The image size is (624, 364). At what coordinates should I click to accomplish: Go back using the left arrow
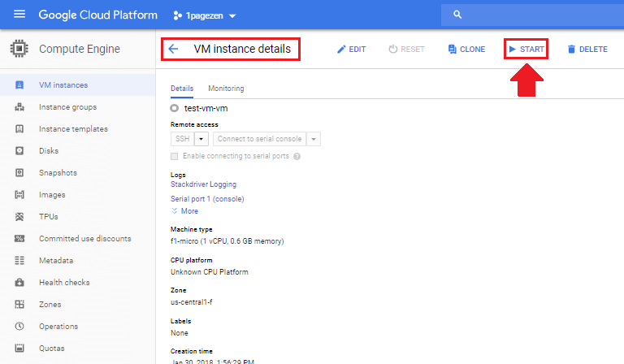173,49
